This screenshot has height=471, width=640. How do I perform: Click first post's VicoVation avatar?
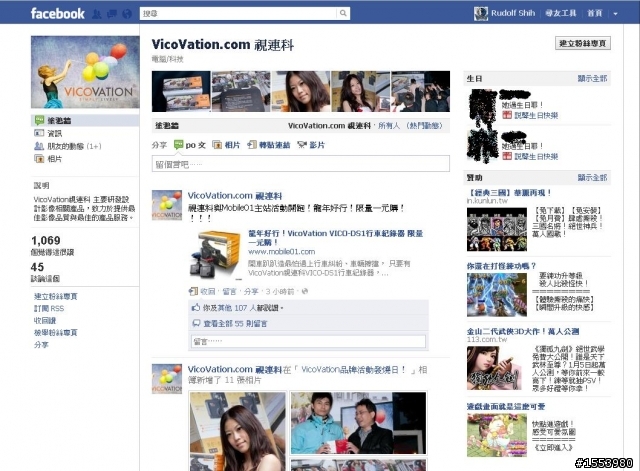pos(167,205)
